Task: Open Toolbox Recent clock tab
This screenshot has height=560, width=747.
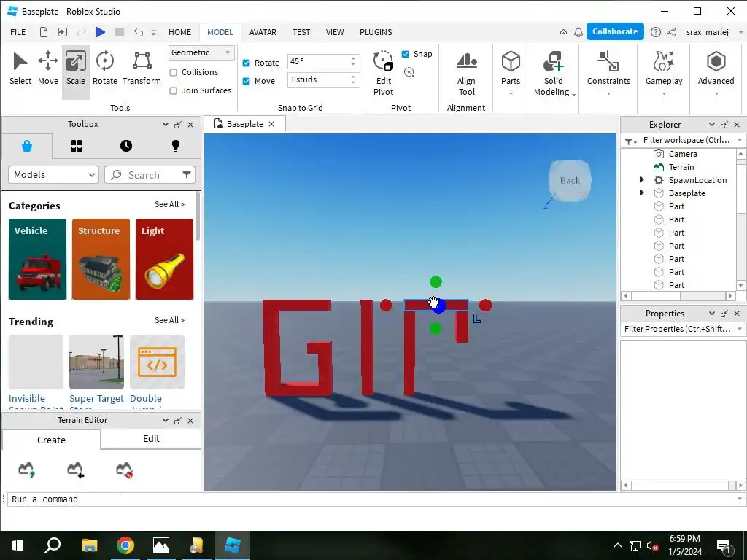Action: [x=125, y=146]
